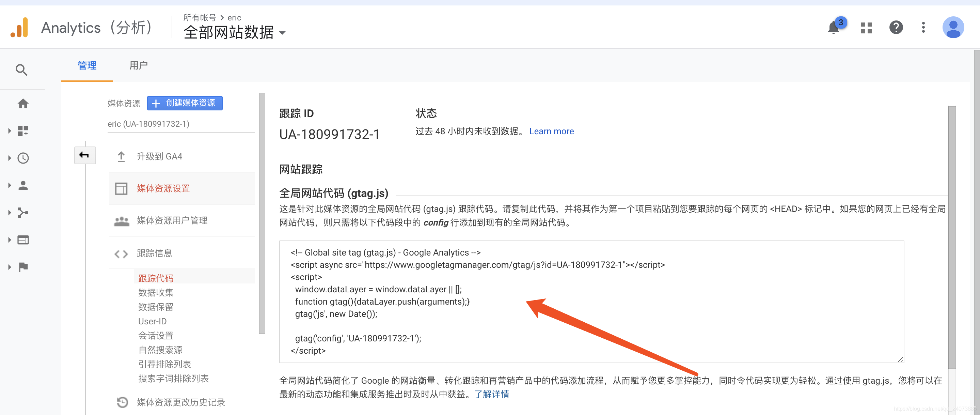Select 数据收集 under tracking info
980x415 pixels.
tap(156, 292)
